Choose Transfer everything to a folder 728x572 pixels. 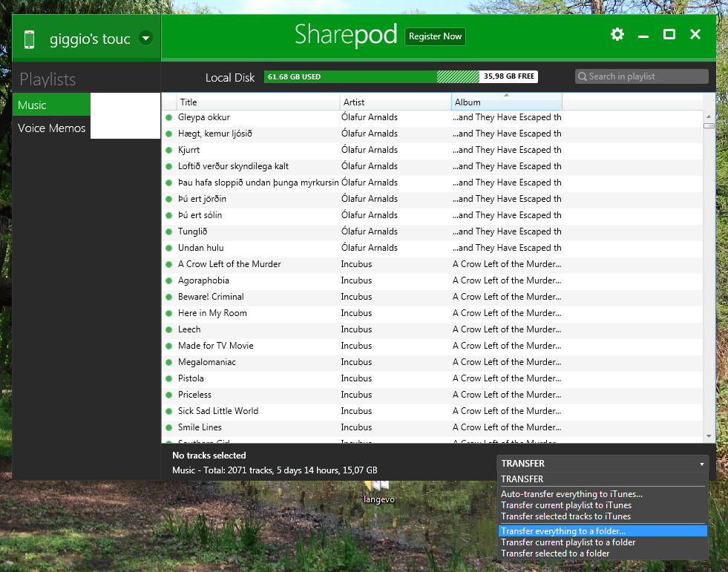[x=603, y=530]
